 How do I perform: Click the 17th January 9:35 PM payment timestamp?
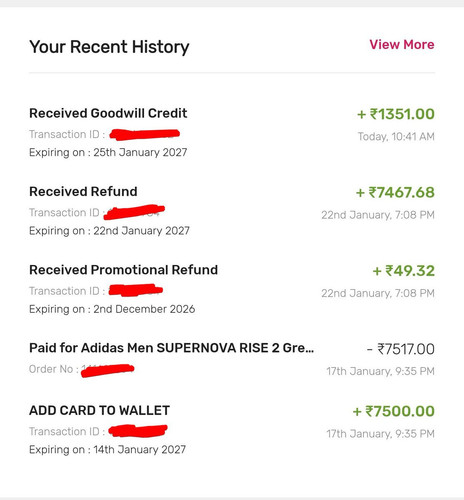click(380, 371)
